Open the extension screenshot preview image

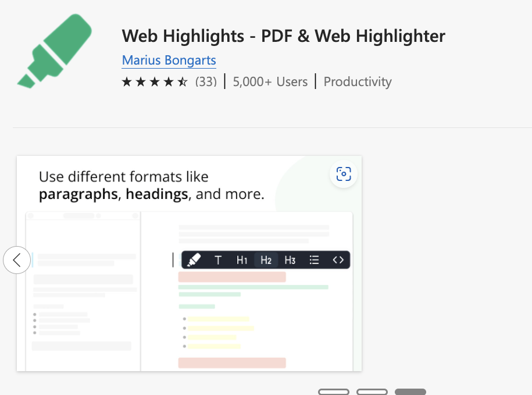click(190, 264)
